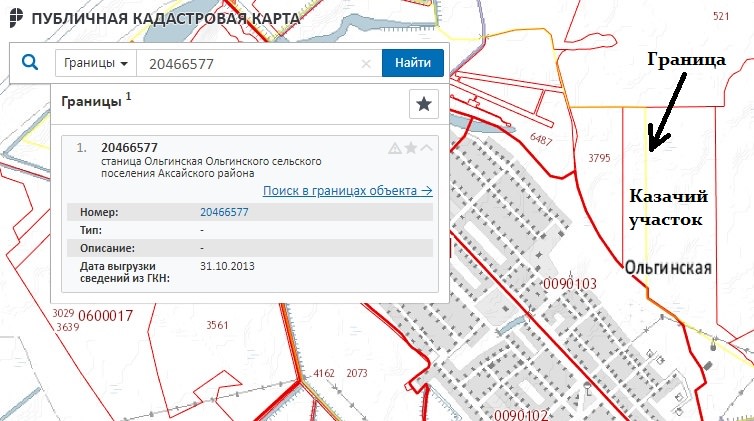Image resolution: width=754 pixels, height=421 pixels.
Task: Click the cadastral map logo icon
Action: [15, 19]
